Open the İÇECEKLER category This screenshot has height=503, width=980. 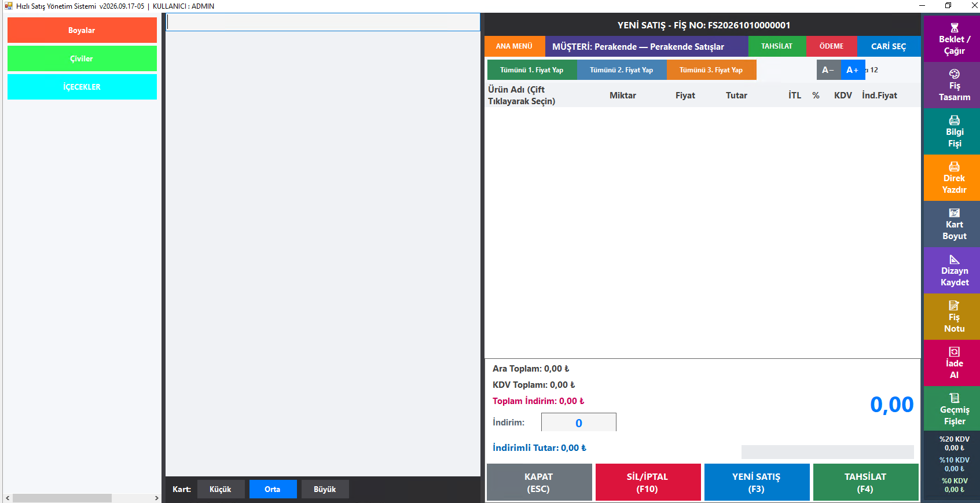coord(82,87)
